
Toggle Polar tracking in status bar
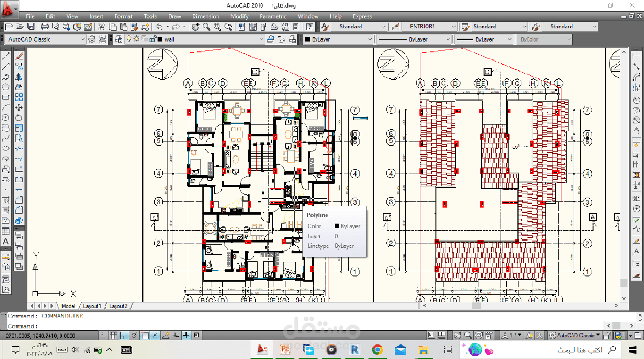(134, 335)
